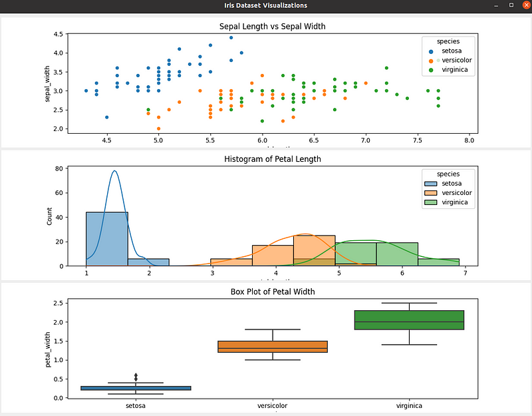Click the blue setosa marker in scatter legend
Viewport: 532px width, 416px height.
(431, 52)
